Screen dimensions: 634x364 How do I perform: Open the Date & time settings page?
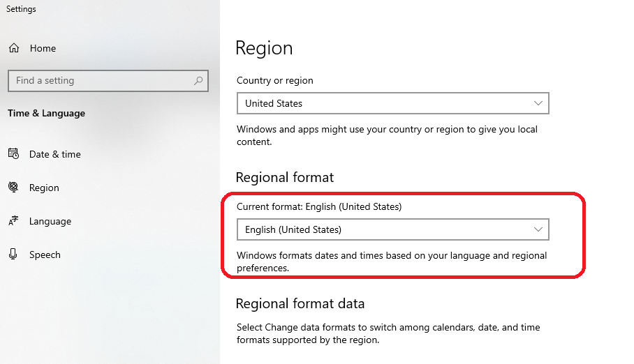pos(55,154)
